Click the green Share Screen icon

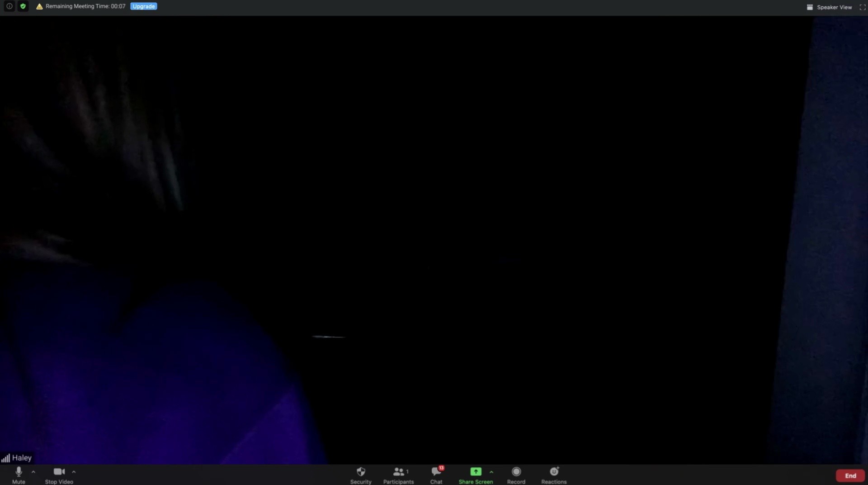pos(476,472)
